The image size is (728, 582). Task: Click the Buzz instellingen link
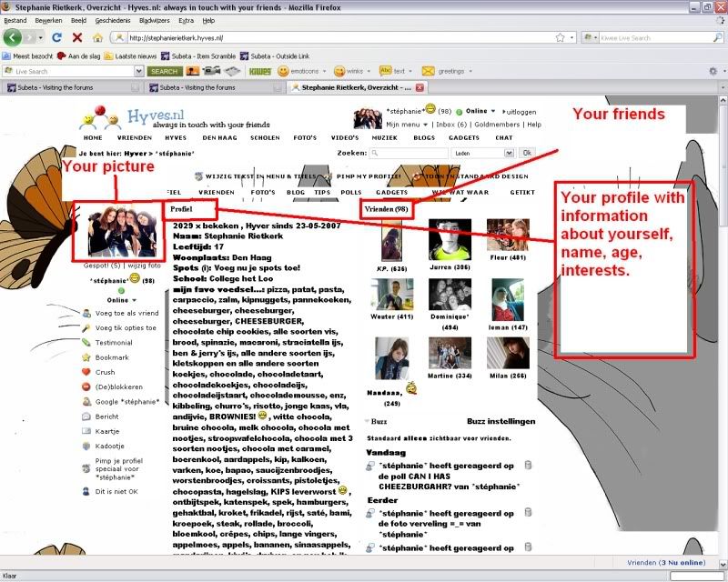click(x=500, y=422)
